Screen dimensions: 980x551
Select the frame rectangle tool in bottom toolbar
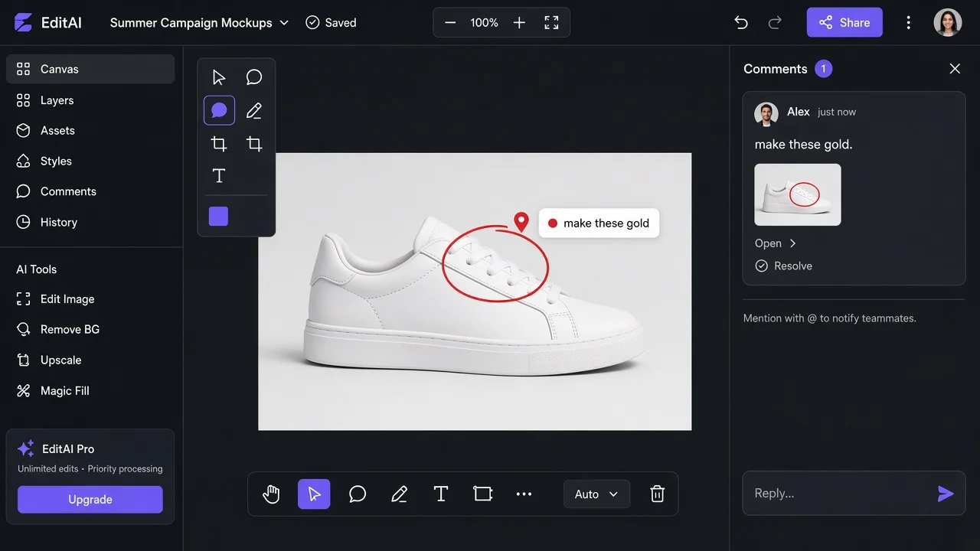(x=483, y=494)
